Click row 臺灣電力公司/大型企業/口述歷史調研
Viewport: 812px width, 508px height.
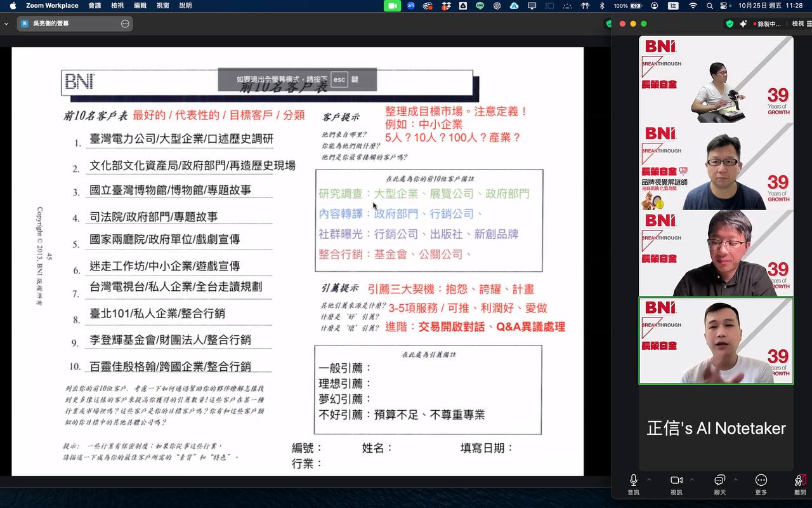[181, 139]
